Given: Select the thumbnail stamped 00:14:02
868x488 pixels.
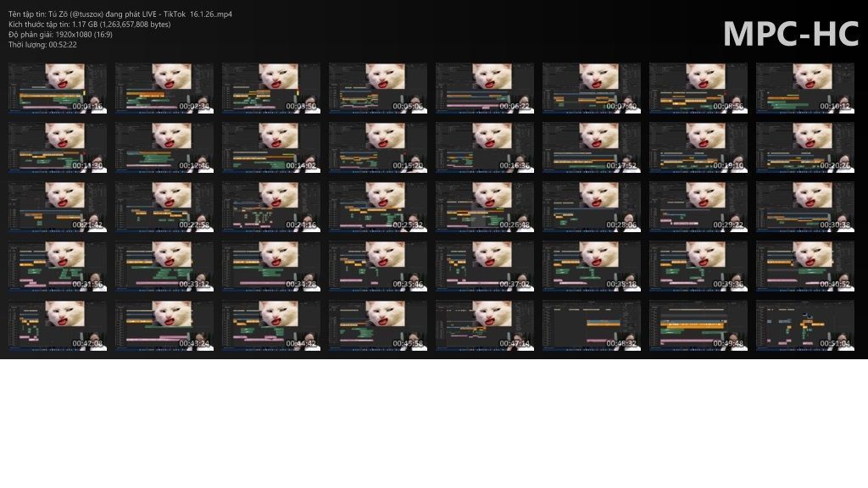Looking at the screenshot, I should (271, 147).
